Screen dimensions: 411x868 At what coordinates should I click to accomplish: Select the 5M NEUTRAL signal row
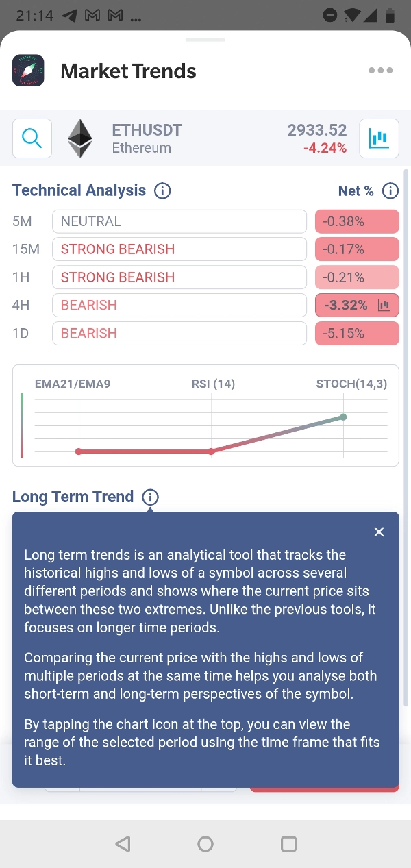[179, 221]
